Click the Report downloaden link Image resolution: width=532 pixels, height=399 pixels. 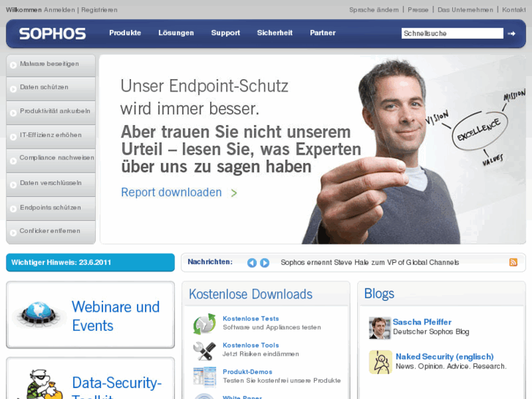[x=171, y=193]
